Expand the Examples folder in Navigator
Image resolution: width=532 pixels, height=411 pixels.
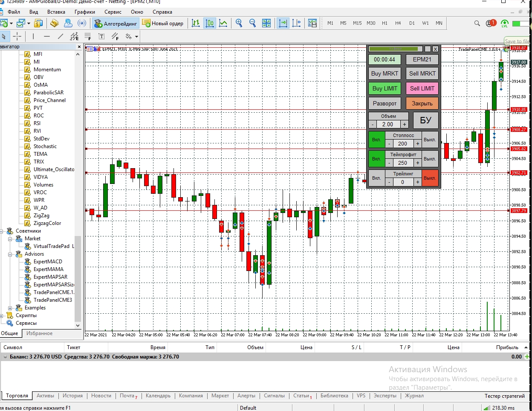pyautogui.click(x=10, y=308)
